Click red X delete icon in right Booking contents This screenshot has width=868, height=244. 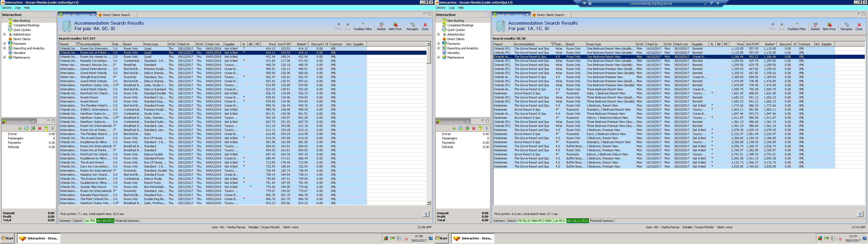click(x=473, y=129)
